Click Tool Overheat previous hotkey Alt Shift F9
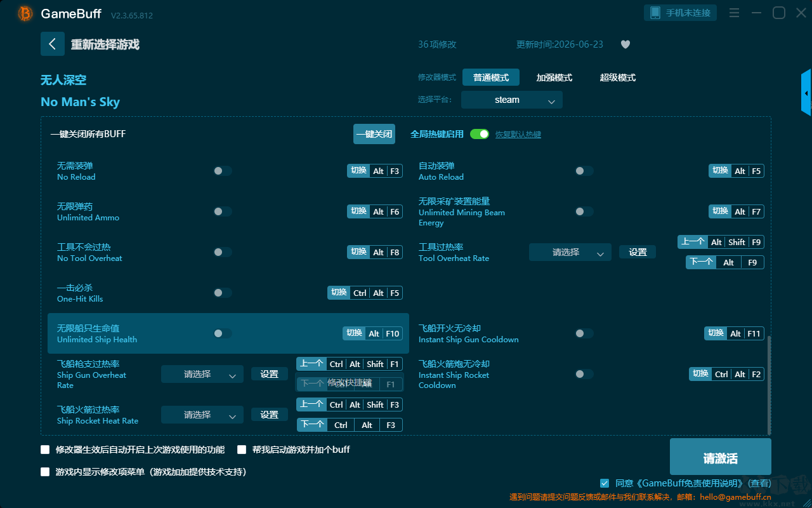Image resolution: width=812 pixels, height=508 pixels. pos(721,242)
